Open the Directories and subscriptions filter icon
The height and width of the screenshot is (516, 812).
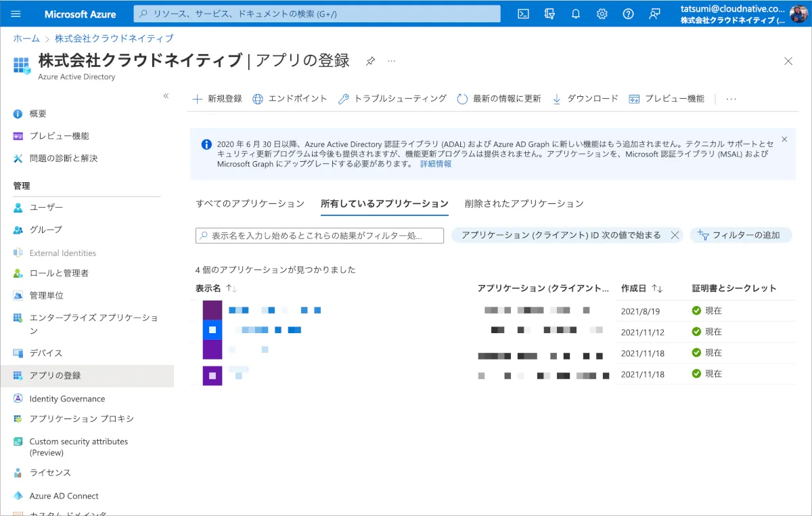click(549, 14)
